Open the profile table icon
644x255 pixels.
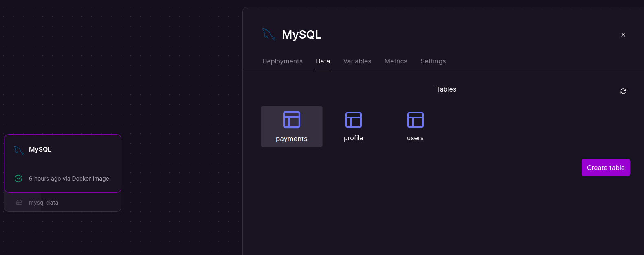point(354,120)
